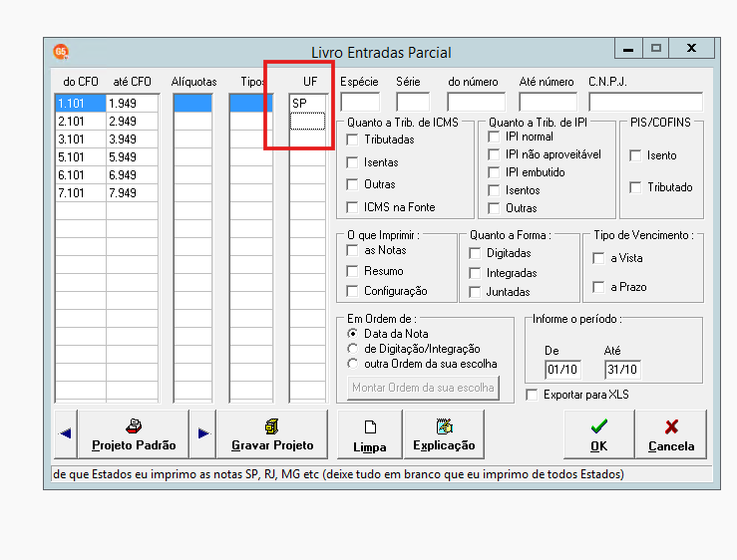The width and height of the screenshot is (737, 560).
Task: Save with the Gravar Projeto button
Action: (x=272, y=433)
